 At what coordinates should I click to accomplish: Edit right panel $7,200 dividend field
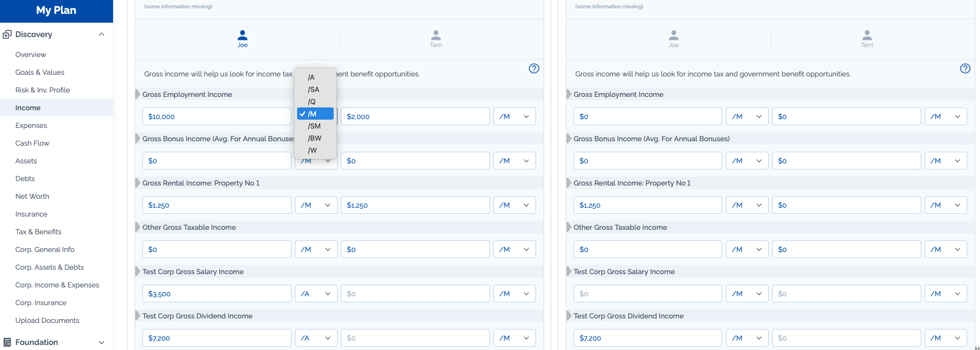point(648,338)
